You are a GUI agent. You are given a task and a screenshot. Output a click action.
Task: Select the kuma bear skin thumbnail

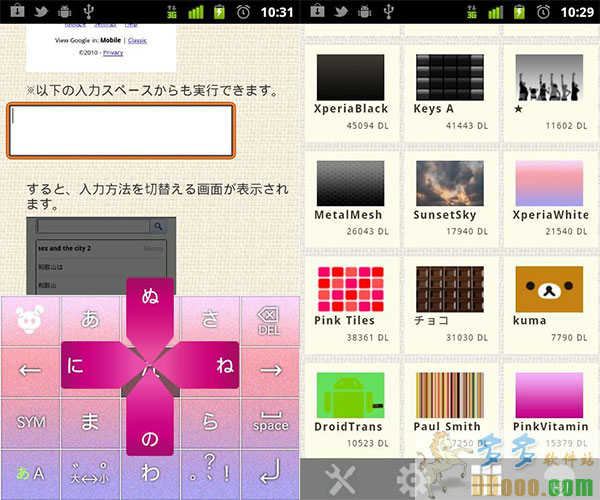(x=549, y=289)
